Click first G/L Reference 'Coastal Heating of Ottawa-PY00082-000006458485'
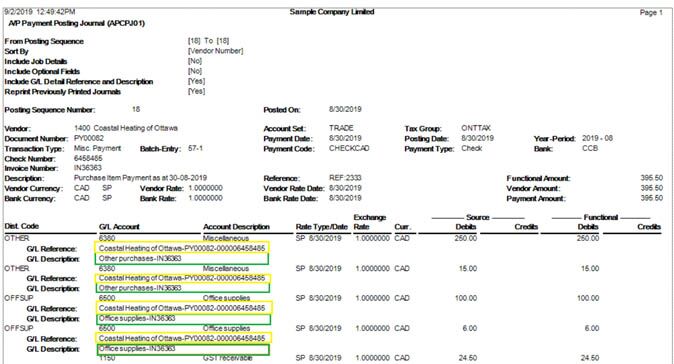This screenshot has height=364, width=674. pos(182,248)
